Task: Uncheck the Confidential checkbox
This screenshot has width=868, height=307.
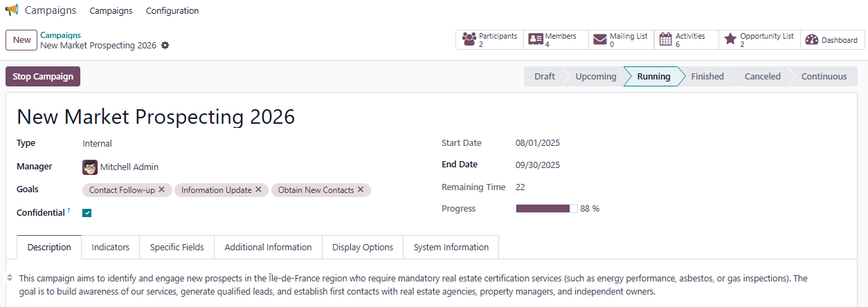Action: [87, 213]
